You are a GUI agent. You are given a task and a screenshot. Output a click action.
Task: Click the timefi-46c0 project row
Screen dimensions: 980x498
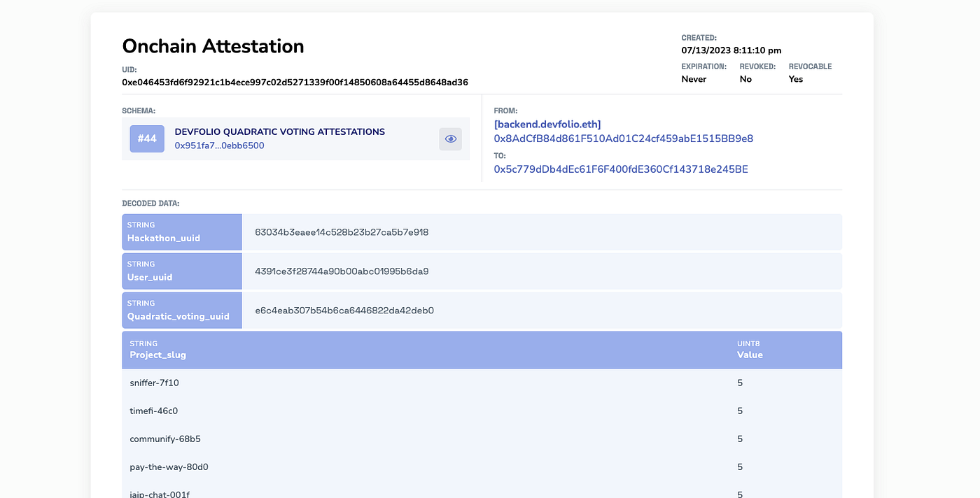point(482,411)
